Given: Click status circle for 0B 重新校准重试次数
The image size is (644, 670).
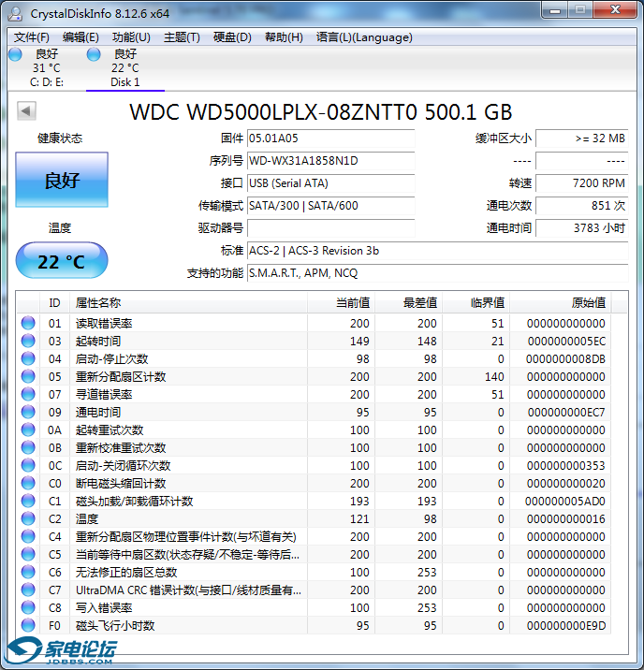Looking at the screenshot, I should [28, 447].
